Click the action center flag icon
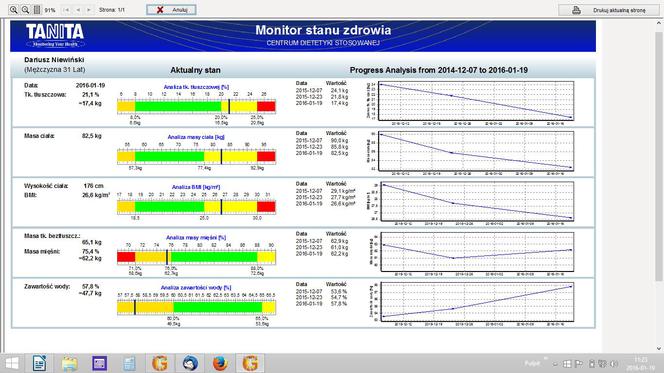This screenshot has width=664, height=373. (579, 364)
